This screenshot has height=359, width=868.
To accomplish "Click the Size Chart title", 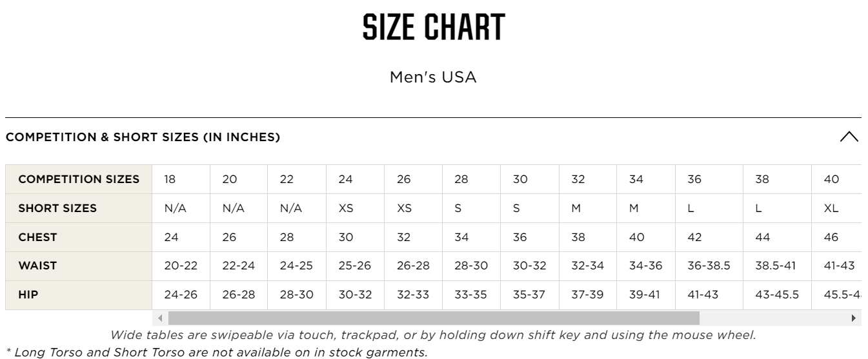I will 434,27.
